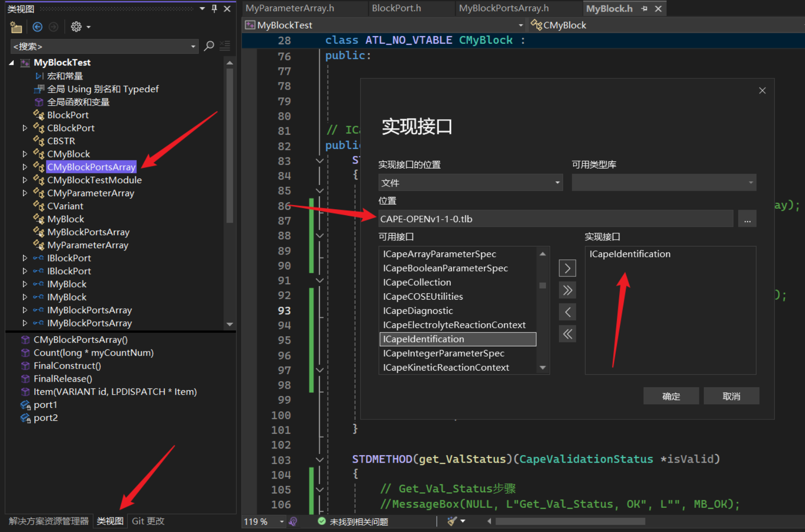Select ICapeDiagnostic in available interfaces
Viewport: 805px width, 532px height.
coord(418,311)
